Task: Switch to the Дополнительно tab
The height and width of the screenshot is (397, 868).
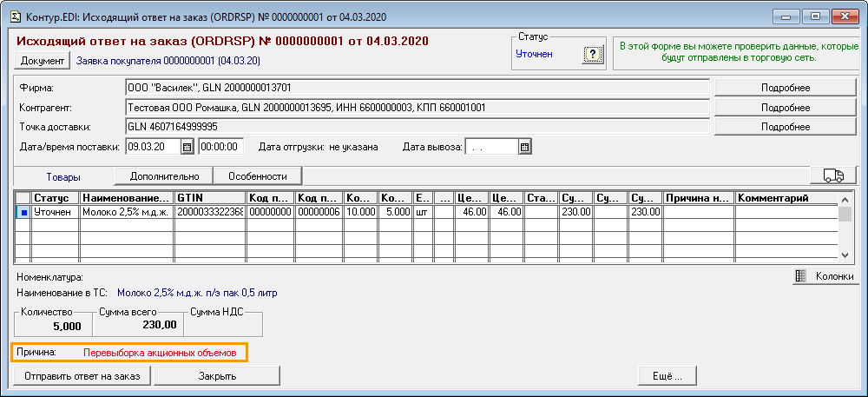Action: [165, 175]
